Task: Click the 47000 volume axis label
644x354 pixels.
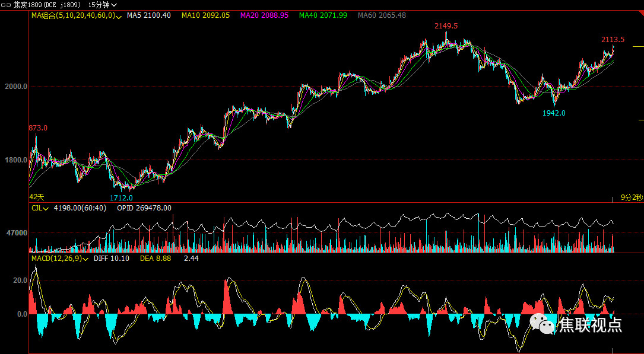Action: coord(17,233)
